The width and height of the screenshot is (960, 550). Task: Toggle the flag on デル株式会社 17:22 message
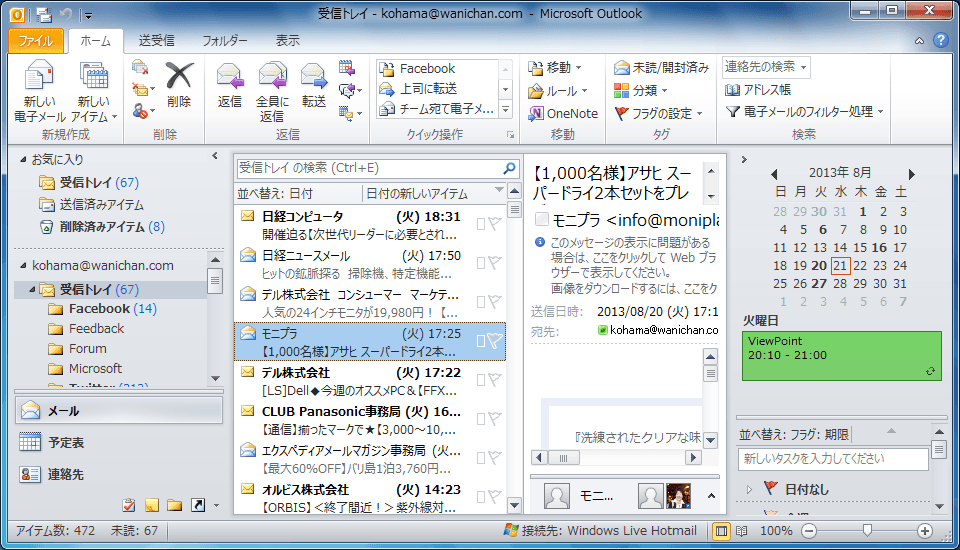(x=495, y=380)
